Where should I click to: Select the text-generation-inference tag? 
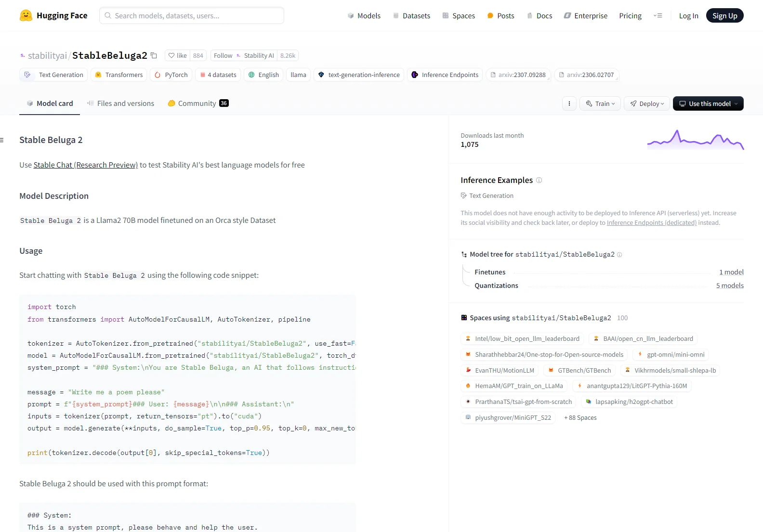pos(359,75)
